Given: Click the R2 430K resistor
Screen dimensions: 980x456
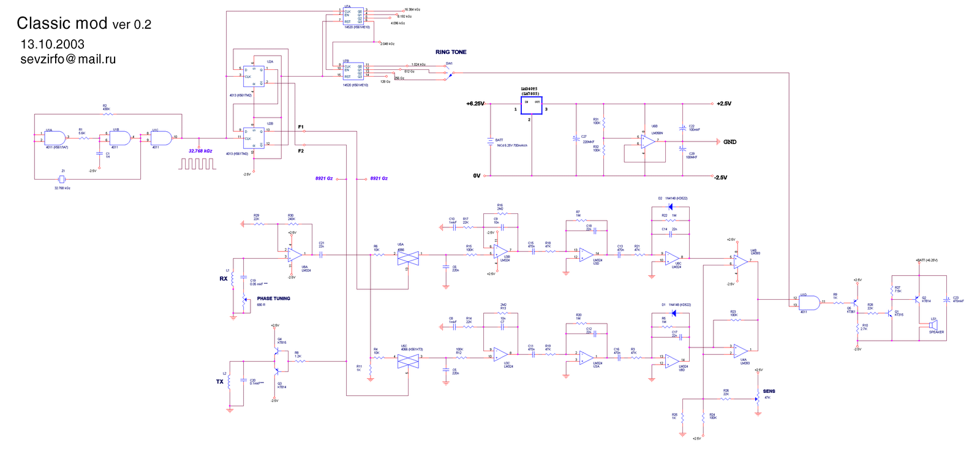Looking at the screenshot, I should coord(107,114).
